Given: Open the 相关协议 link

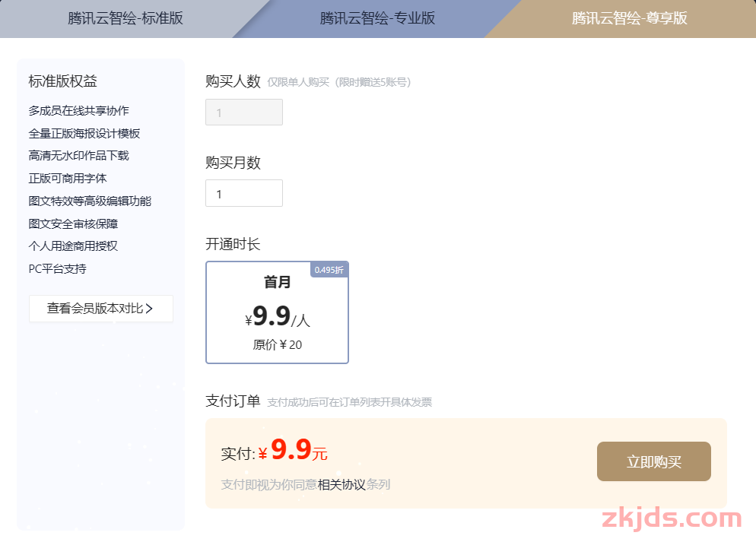Looking at the screenshot, I should pyautogui.click(x=341, y=485).
